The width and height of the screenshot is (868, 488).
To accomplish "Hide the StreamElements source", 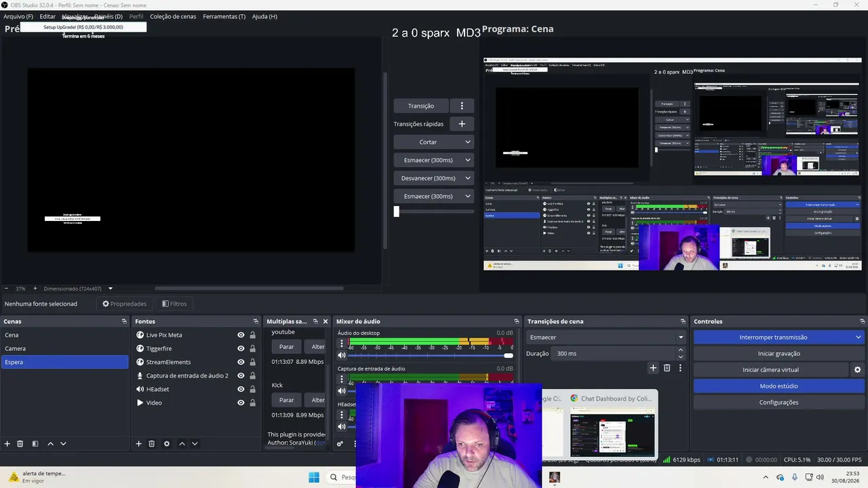I will (241, 362).
